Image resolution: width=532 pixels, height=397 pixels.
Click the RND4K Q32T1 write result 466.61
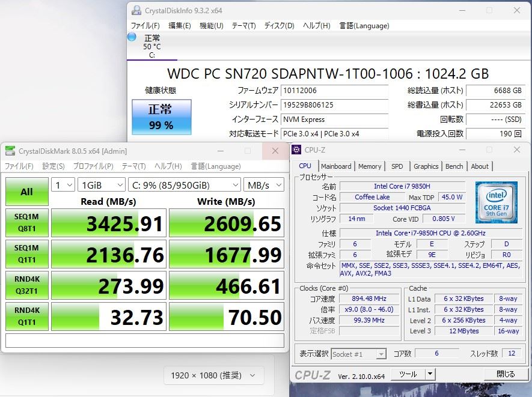point(226,285)
